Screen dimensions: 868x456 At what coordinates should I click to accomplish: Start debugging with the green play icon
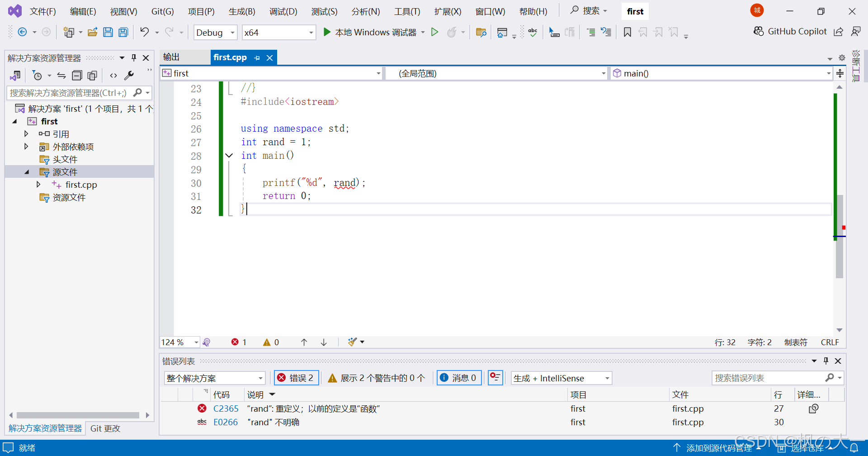327,32
